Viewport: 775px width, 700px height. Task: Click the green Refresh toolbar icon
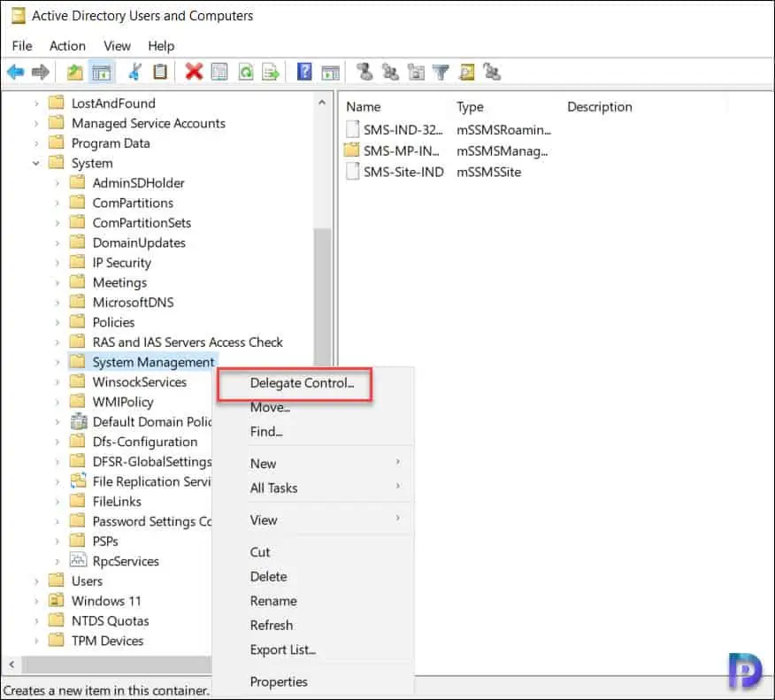click(246, 73)
